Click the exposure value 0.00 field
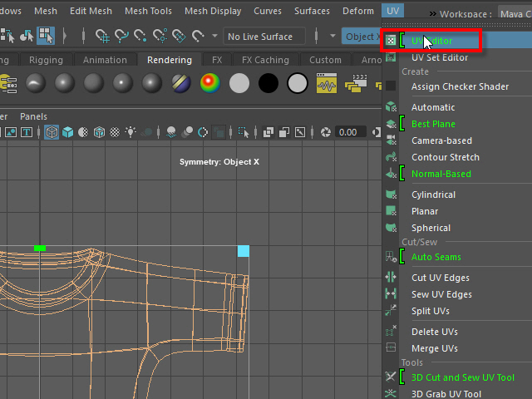 [x=347, y=132]
